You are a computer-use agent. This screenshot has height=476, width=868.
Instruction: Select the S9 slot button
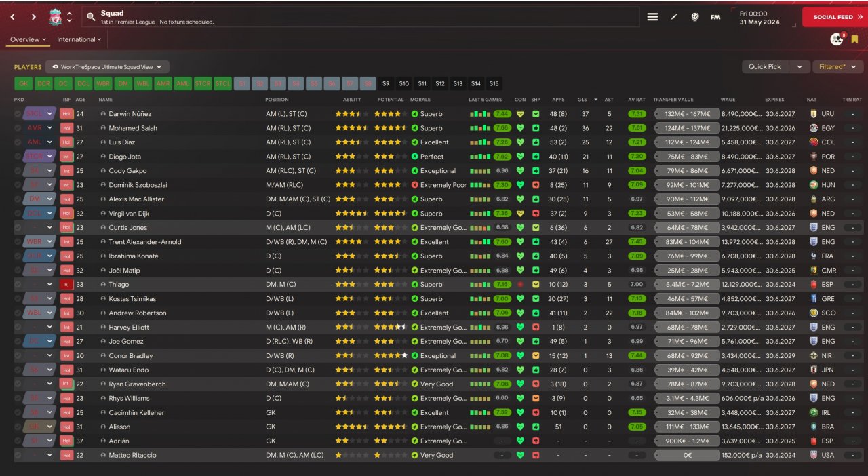(x=386, y=83)
